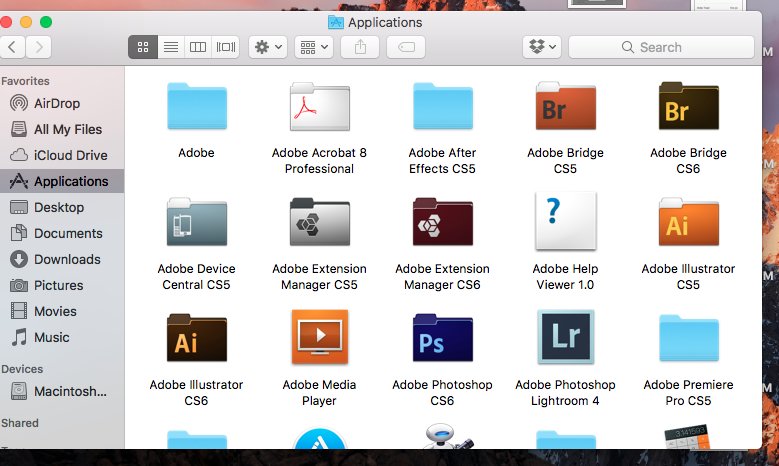Open the Dropbox toolbar dropdown
Viewport: 779px width, 466px height.
[542, 47]
